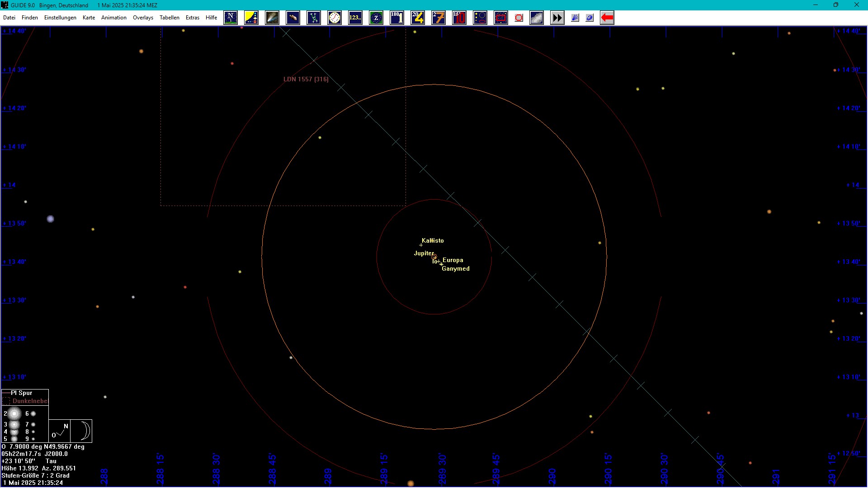This screenshot has height=488, width=868.
Task: Click the Jupiter label on the chart
Action: point(424,253)
